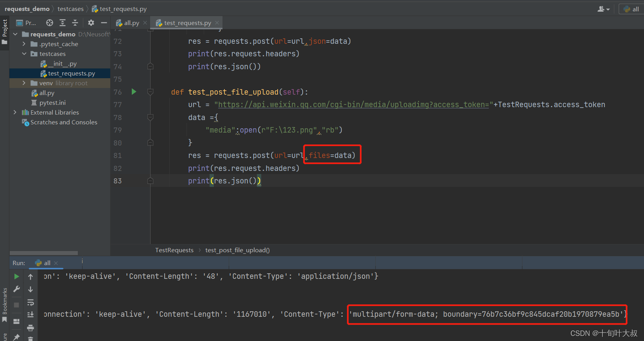
Task: Enable scroll to end in console
Action: point(30,314)
